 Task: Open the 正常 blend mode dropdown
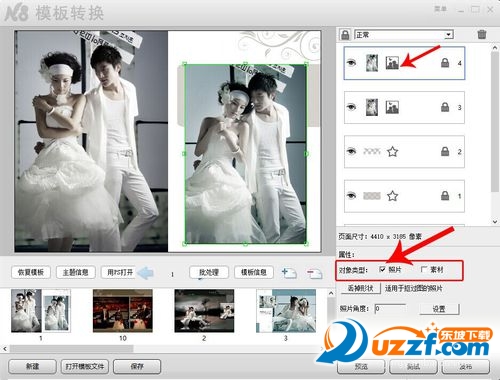[x=404, y=35]
